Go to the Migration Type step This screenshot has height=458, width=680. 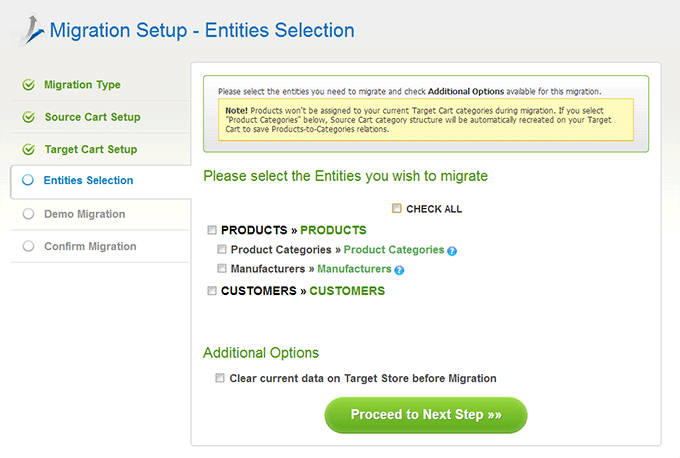(x=82, y=85)
